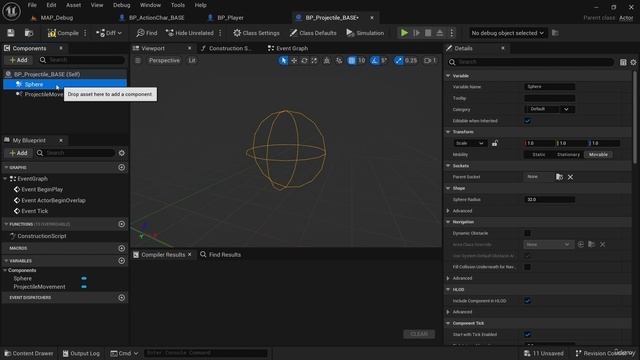Toggle grid snapping in viewport
Screen dimensions: 640x360
pyautogui.click(x=351, y=60)
